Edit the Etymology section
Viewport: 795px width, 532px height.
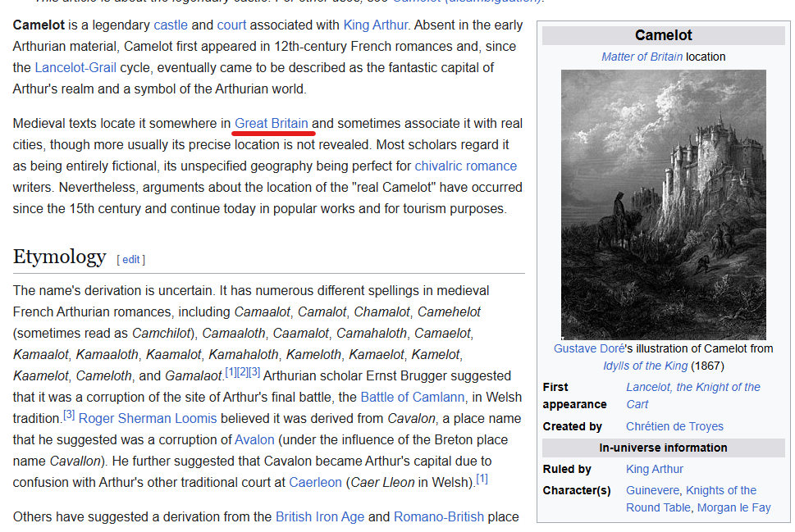(x=130, y=259)
